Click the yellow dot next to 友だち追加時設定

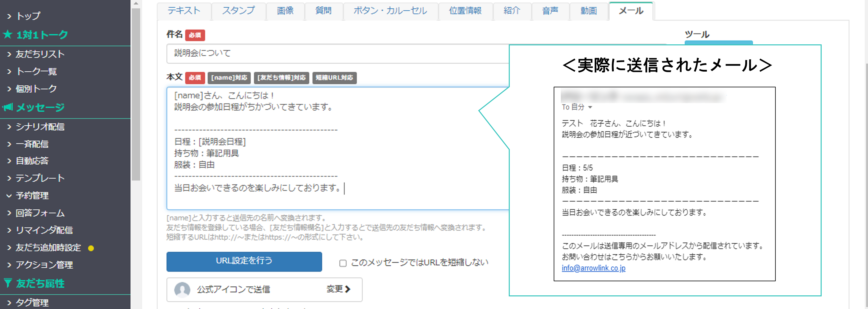pyautogui.click(x=91, y=248)
